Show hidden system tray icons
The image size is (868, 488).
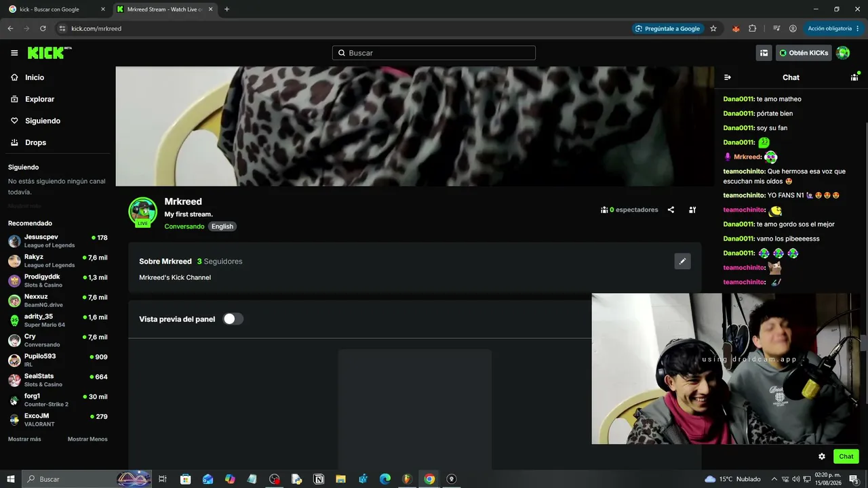(774, 479)
